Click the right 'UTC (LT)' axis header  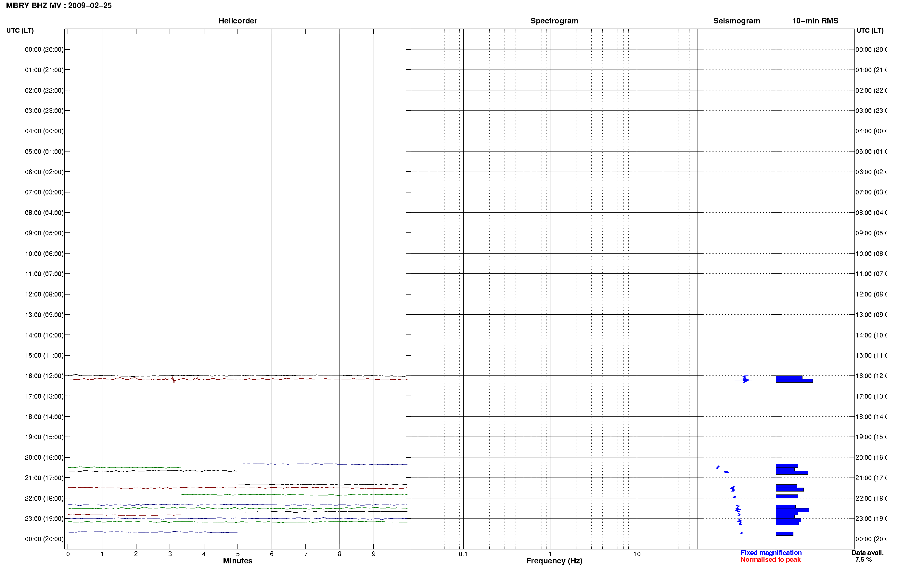[x=870, y=30]
